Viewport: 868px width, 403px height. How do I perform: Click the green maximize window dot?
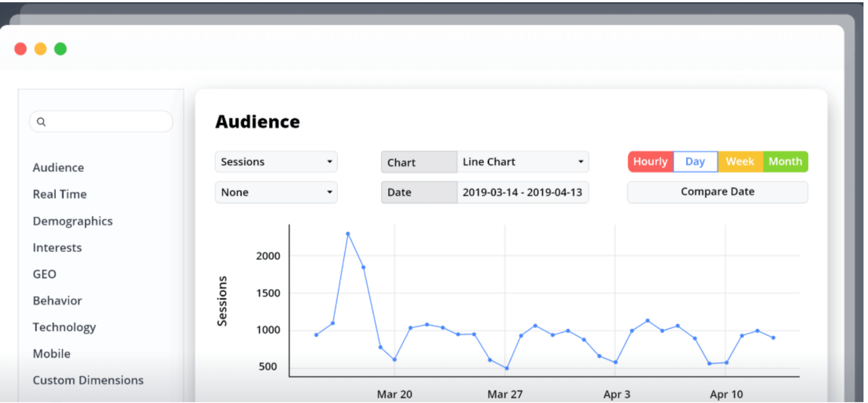(60, 49)
